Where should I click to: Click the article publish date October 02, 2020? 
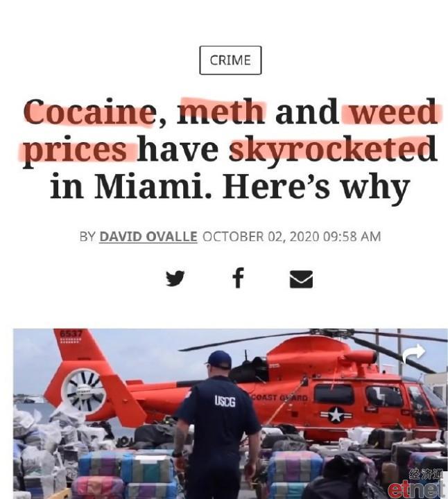pos(261,236)
